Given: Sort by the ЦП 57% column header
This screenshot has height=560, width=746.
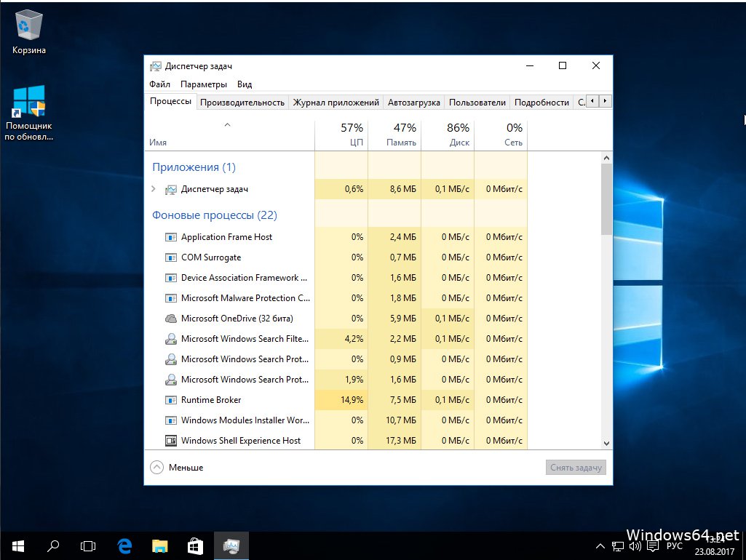Looking at the screenshot, I should click(x=341, y=135).
